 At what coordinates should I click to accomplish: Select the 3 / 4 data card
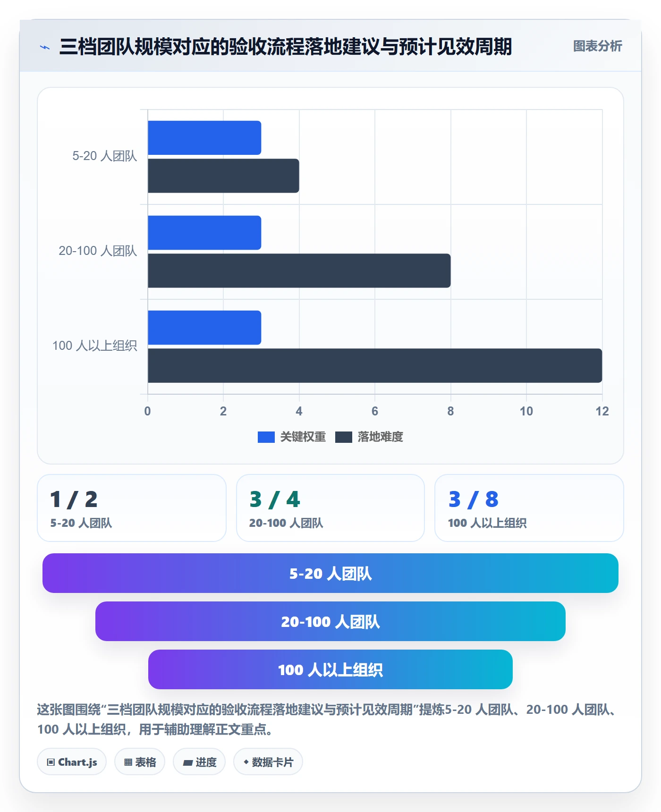330,508
